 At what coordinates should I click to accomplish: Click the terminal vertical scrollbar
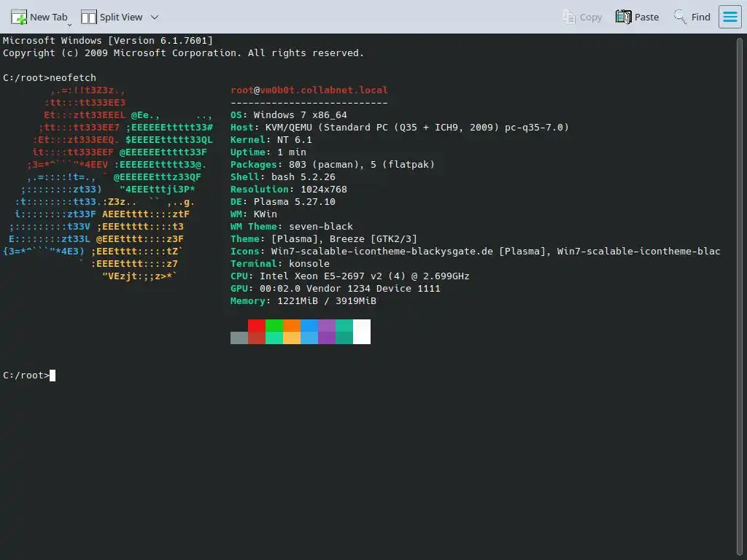coord(740,295)
